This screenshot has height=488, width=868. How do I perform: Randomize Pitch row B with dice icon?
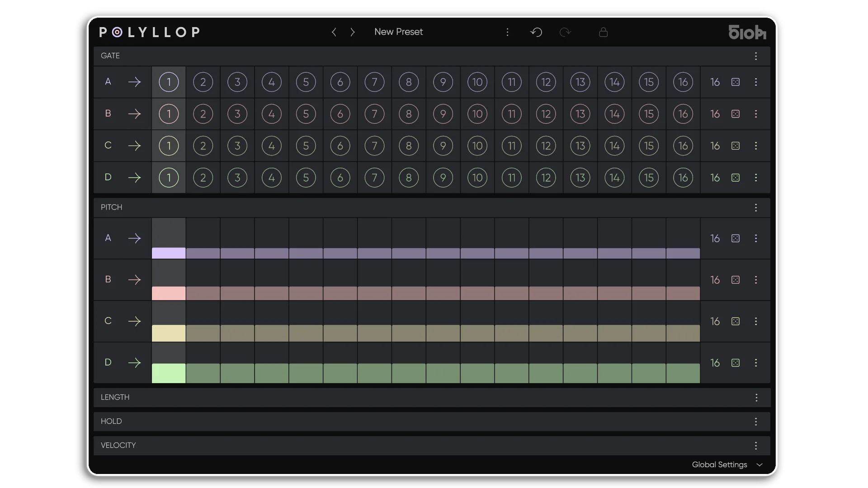[x=736, y=280]
